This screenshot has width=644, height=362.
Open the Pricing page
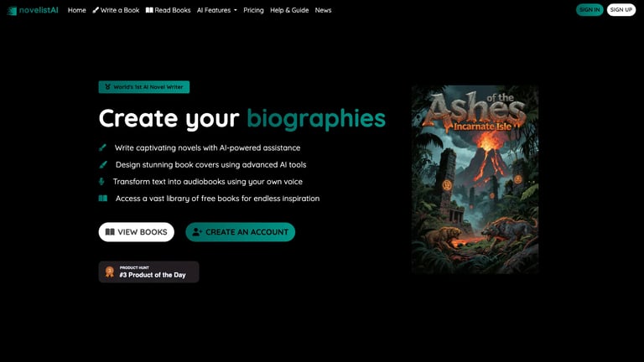coord(253,10)
